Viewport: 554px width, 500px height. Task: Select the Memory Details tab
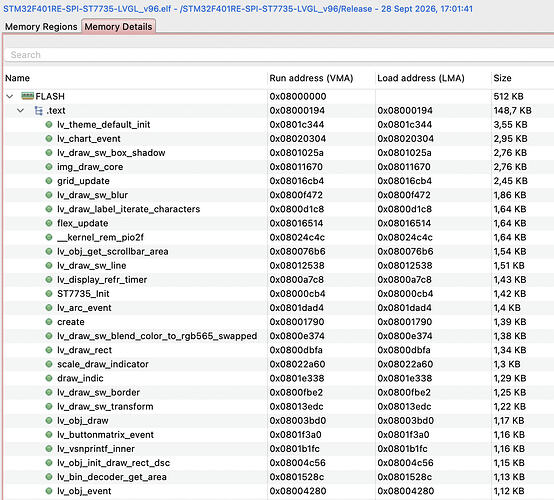point(118,27)
